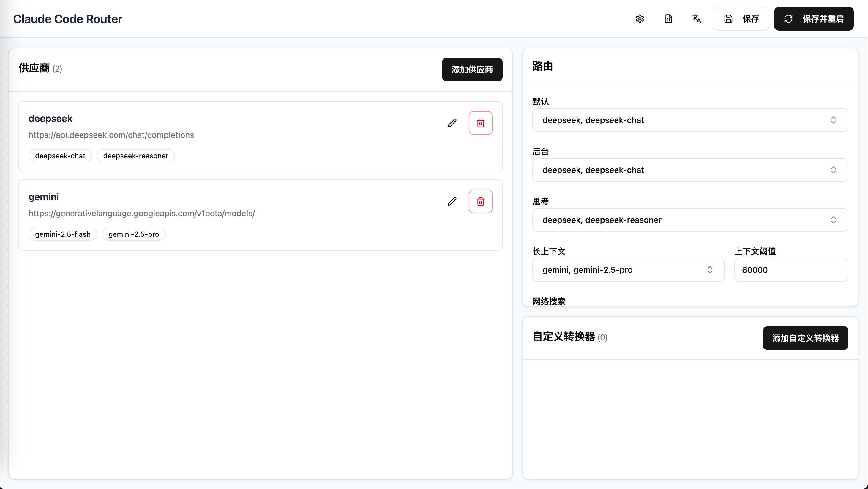Click the deepseek-chat model tag
The height and width of the screenshot is (489, 868).
click(60, 156)
